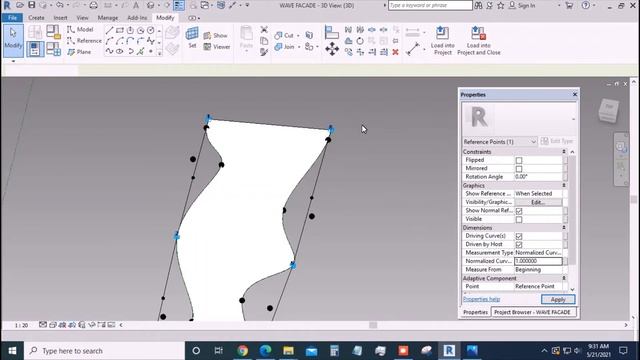Click the Cut clipboard scissors icon
The width and height of the screenshot is (640, 360).
click(264, 29)
